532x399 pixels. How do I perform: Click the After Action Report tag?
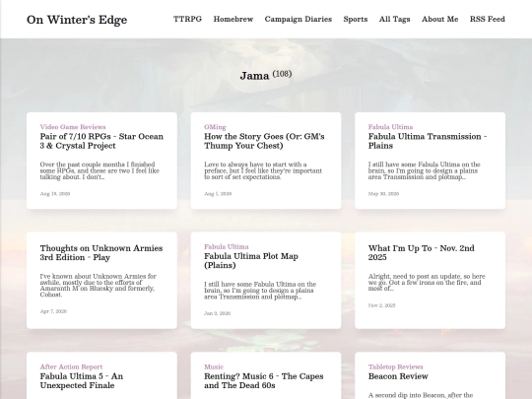(71, 366)
